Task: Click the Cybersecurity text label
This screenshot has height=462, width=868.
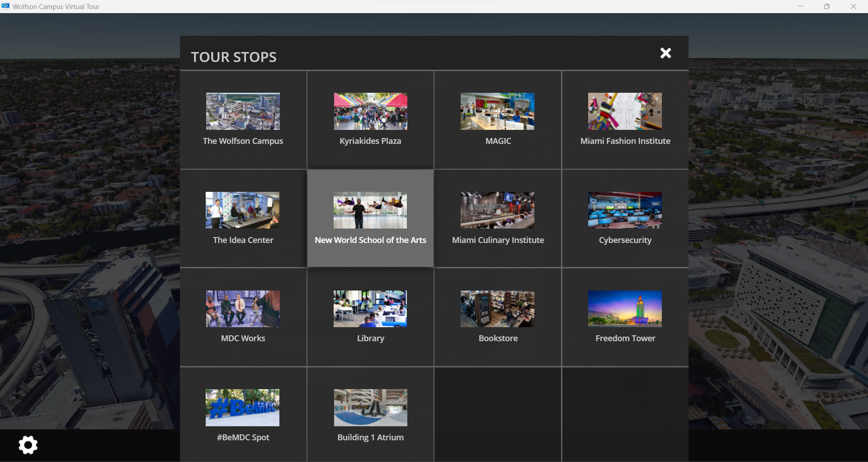Action: [x=625, y=240]
